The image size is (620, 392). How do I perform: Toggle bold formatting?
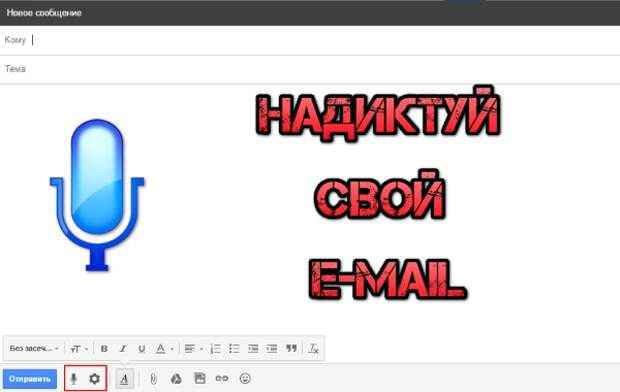pyautogui.click(x=104, y=349)
